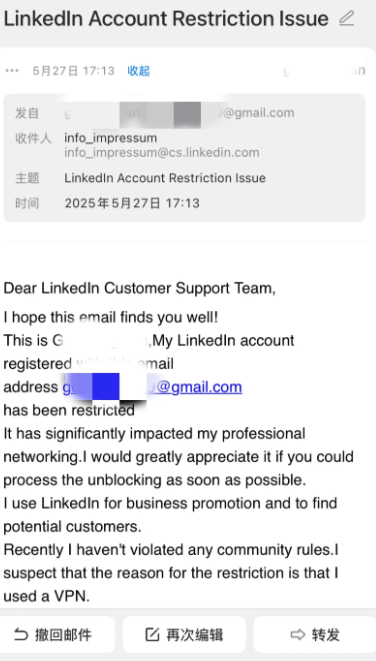The height and width of the screenshot is (661, 376).
Task: Select the Dear LinkedIn Customer Support Team line
Action: [140, 289]
